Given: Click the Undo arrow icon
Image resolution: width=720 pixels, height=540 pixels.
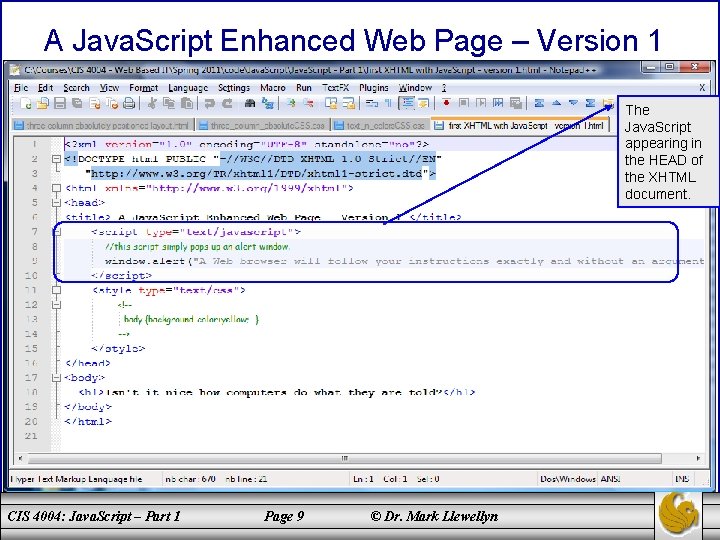Looking at the screenshot, I should coord(209,103).
